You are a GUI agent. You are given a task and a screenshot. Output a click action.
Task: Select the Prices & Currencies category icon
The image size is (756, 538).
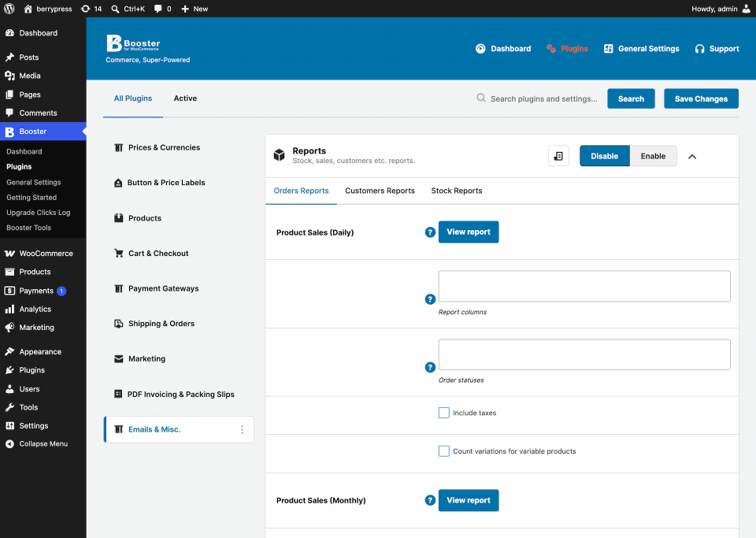point(119,147)
